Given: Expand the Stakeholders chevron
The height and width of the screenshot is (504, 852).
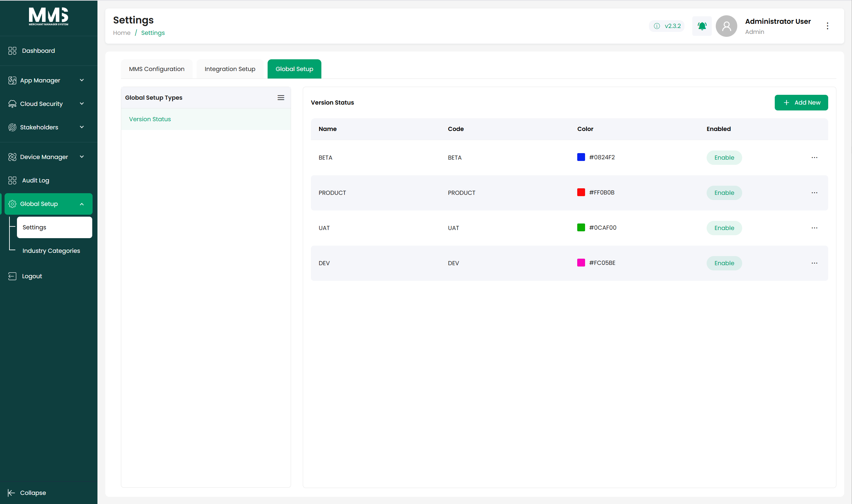Looking at the screenshot, I should point(82,127).
